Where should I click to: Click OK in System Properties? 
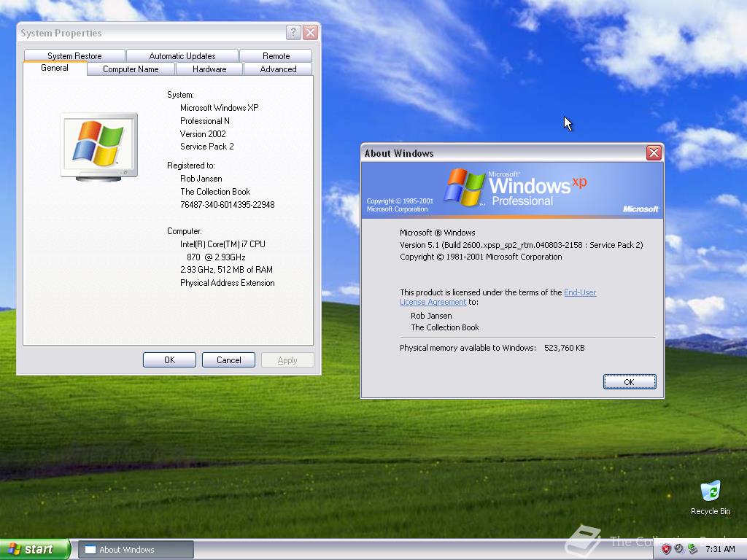169,360
